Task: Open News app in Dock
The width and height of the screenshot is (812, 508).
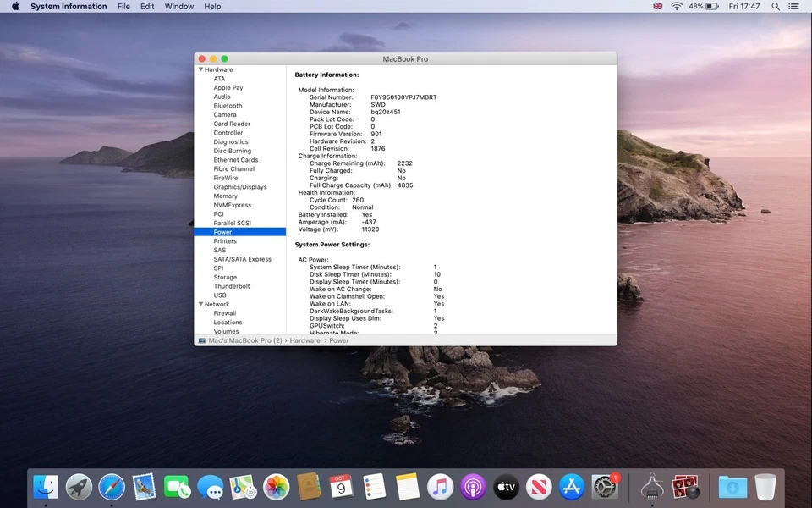Action: 539,488
